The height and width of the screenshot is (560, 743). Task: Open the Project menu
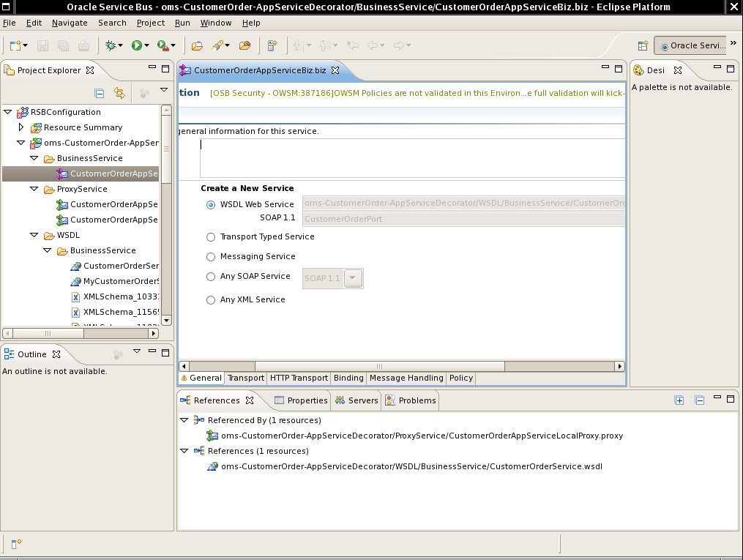pos(151,23)
